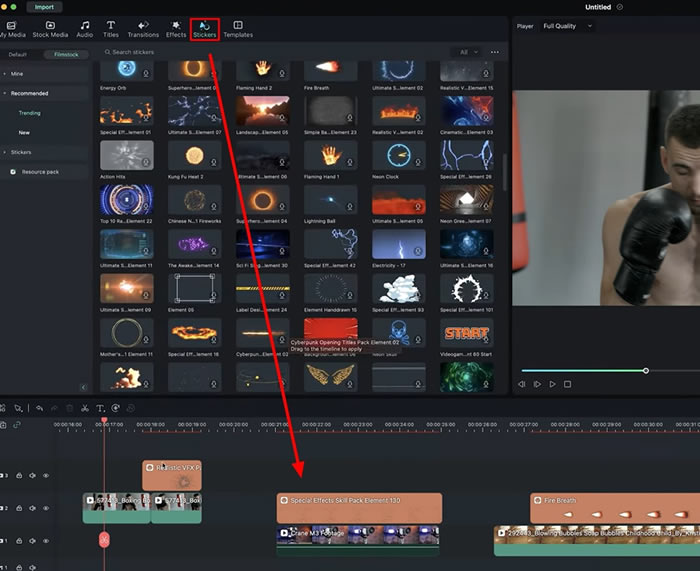Click the add track icon
700x571 pixels.
click(3, 425)
